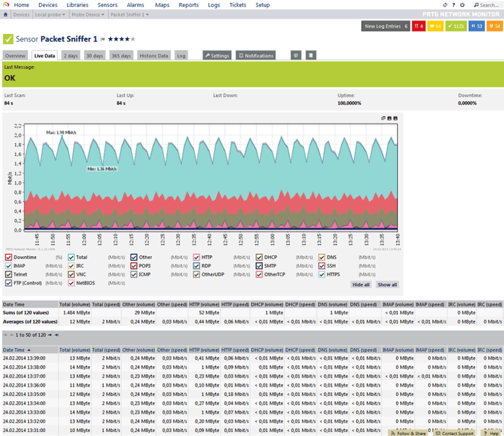This screenshot has width=504, height=436.
Task: Switch to the Historic Data tab
Action: 154,56
